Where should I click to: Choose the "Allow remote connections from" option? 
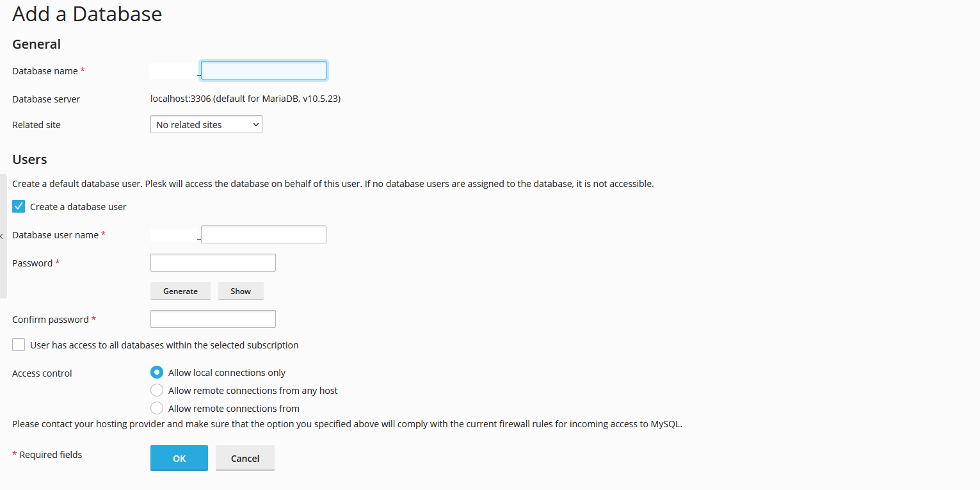[x=157, y=408]
